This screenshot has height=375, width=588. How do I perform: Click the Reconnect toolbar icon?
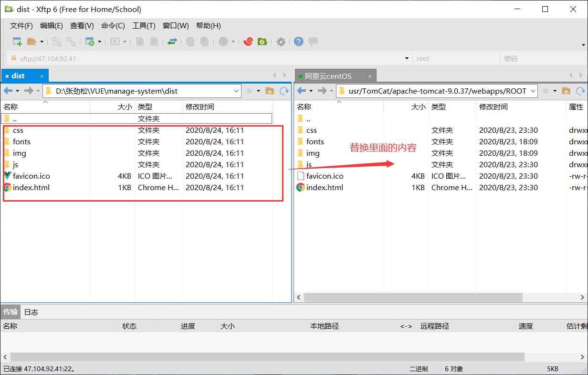[x=57, y=42]
